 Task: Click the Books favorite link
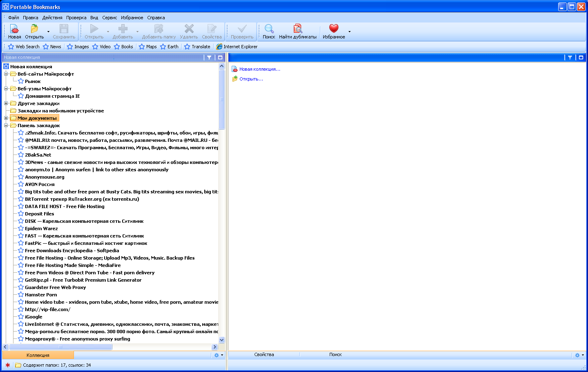[x=123, y=47]
